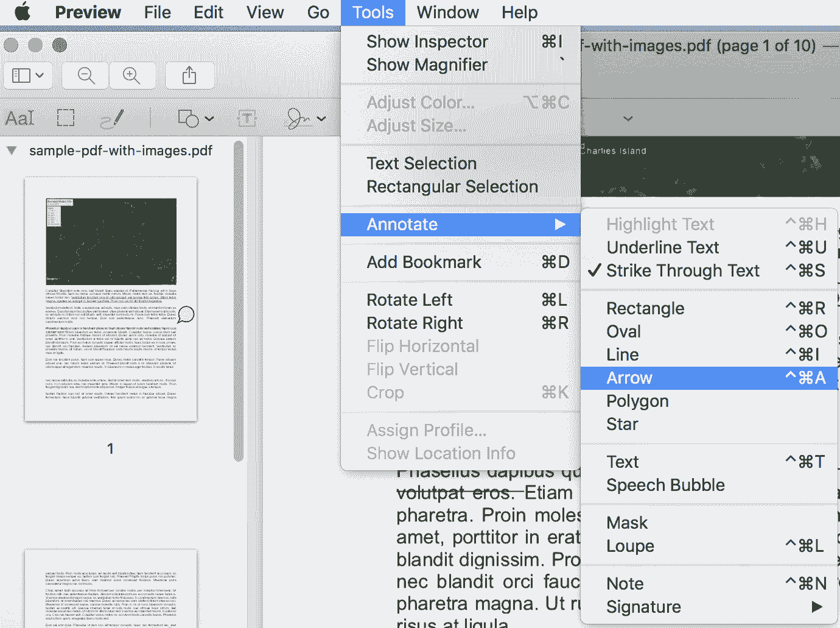Click the Share button in the toolbar
The width and height of the screenshot is (840, 628).
(x=189, y=75)
